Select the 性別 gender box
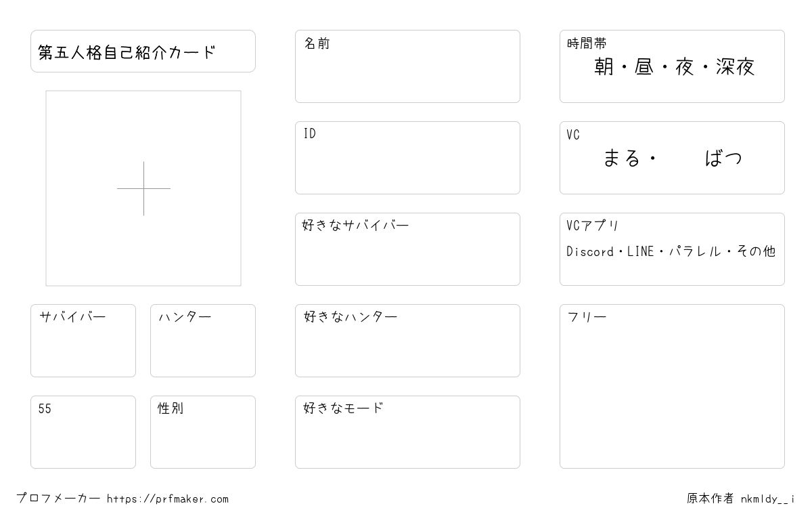812x508 pixels. [x=203, y=432]
